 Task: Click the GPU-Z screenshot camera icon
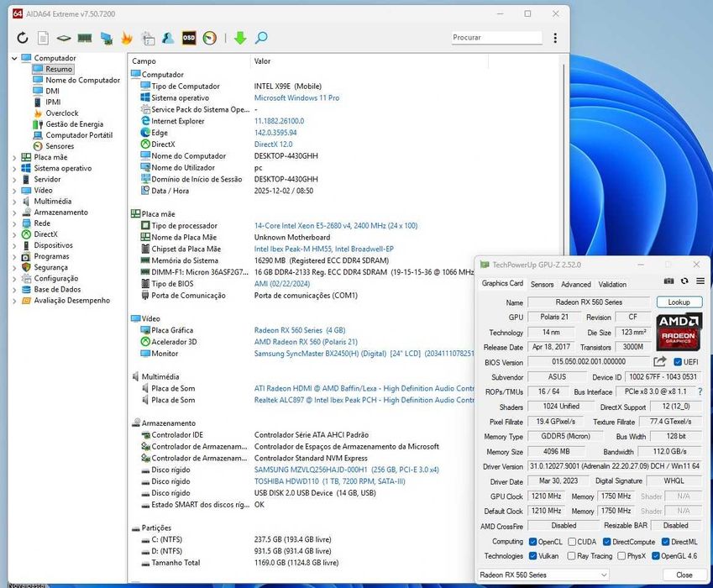(668, 281)
